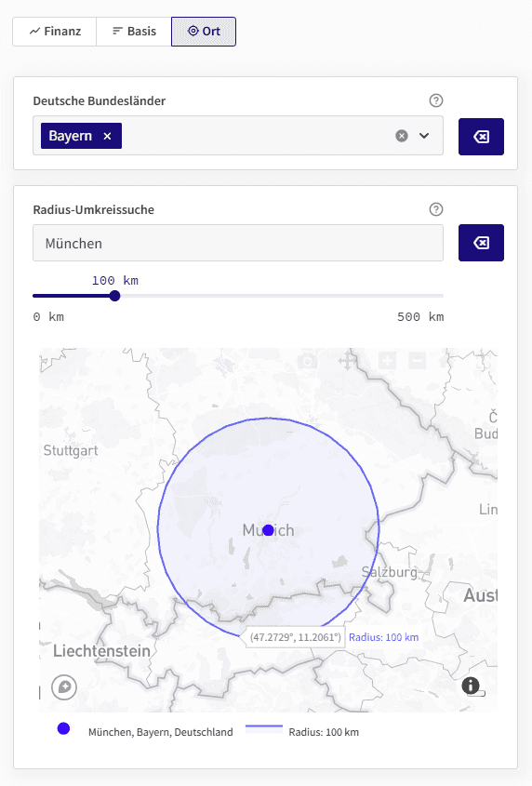The image size is (532, 786).
Task: Reset the Deutsche Bundesländer filter button
Action: tap(481, 137)
